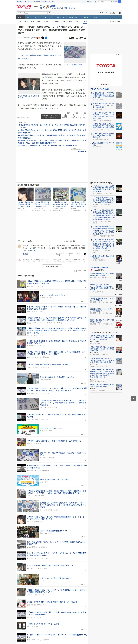The image size is (138, 644).
Task: Click the keyword search magnifier icon
Action: 49,13
